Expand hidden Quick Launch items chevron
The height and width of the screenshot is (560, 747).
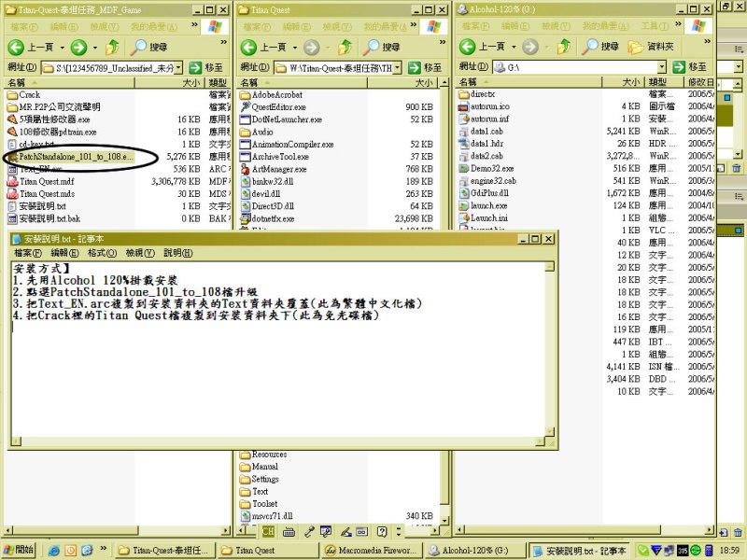pyautogui.click(x=103, y=549)
